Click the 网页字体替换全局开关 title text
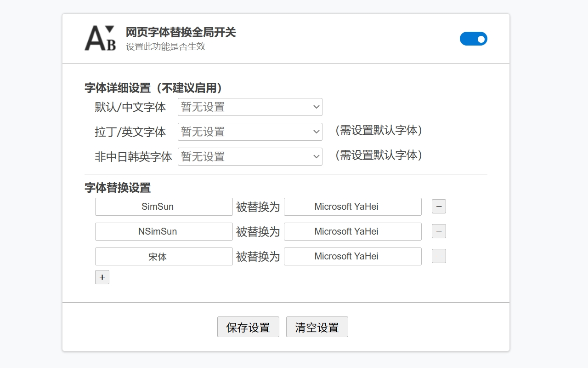588x368 pixels. click(181, 33)
